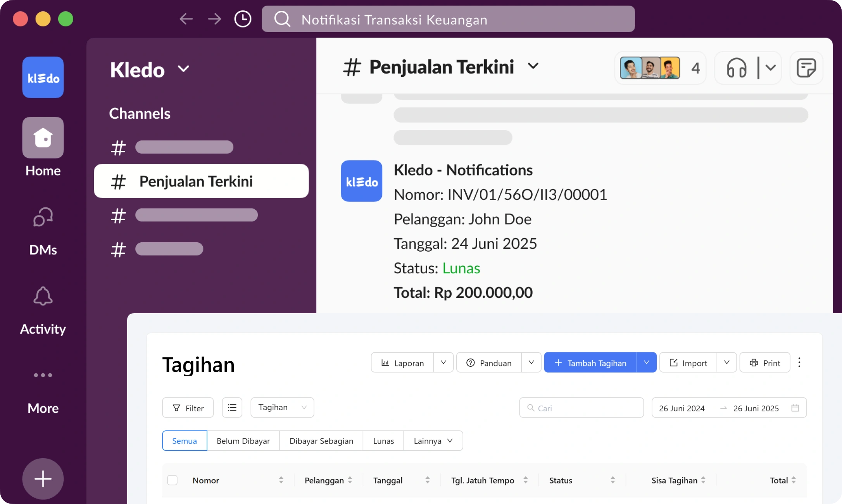Image resolution: width=842 pixels, height=504 pixels.
Task: Open direct messages (DMs)
Action: [43, 217]
